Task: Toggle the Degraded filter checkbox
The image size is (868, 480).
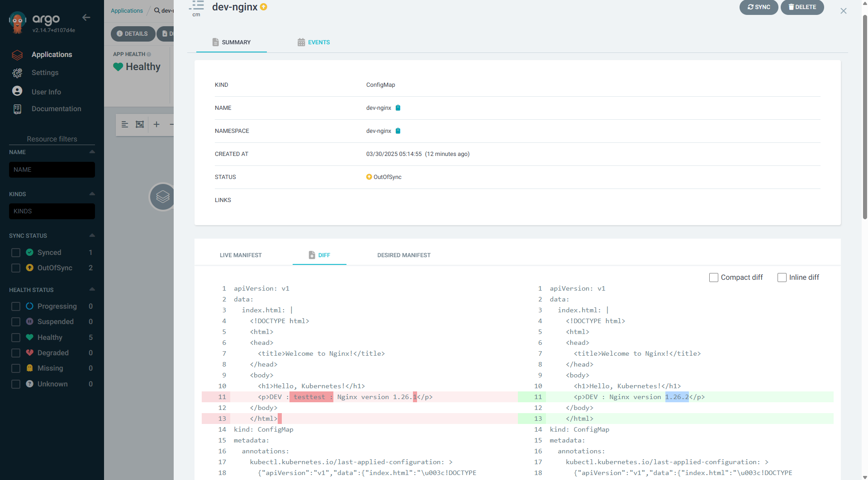Action: coord(16,353)
